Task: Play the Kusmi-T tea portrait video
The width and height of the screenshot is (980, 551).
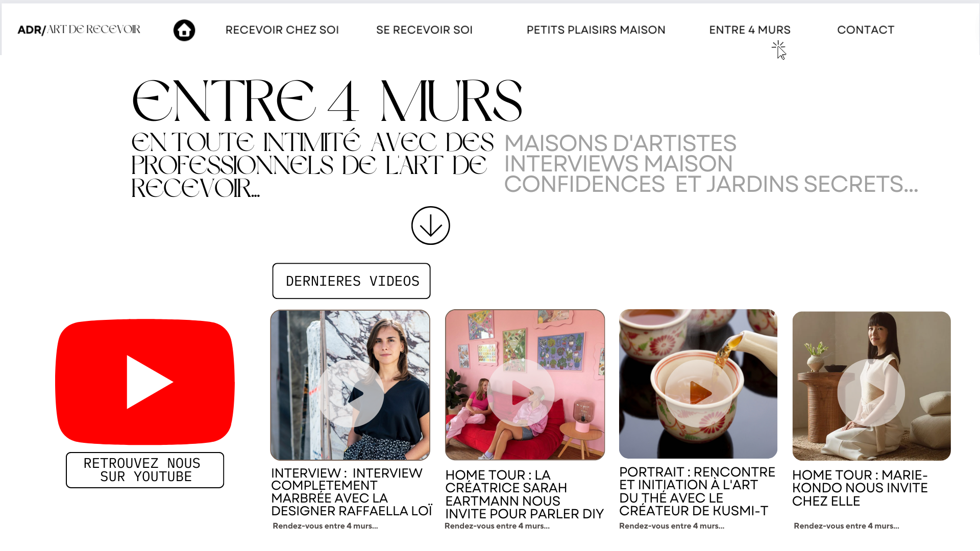Action: click(698, 393)
